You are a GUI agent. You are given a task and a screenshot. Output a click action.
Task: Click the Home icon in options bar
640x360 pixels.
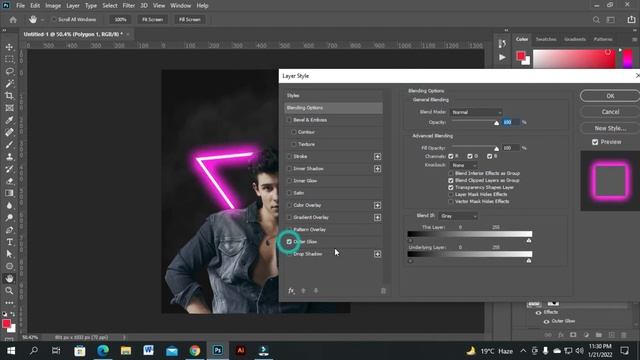(x=13, y=20)
